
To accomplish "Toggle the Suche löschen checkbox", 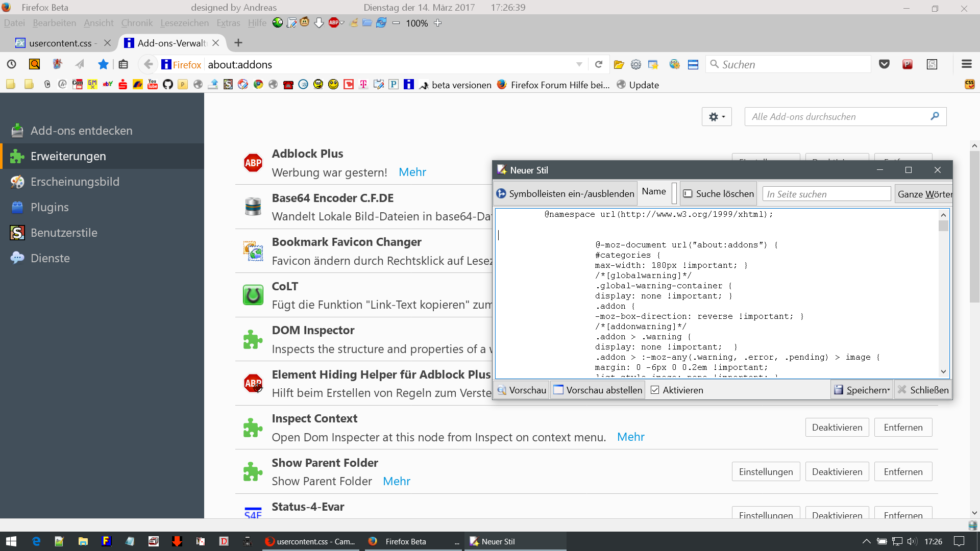I will click(x=688, y=194).
